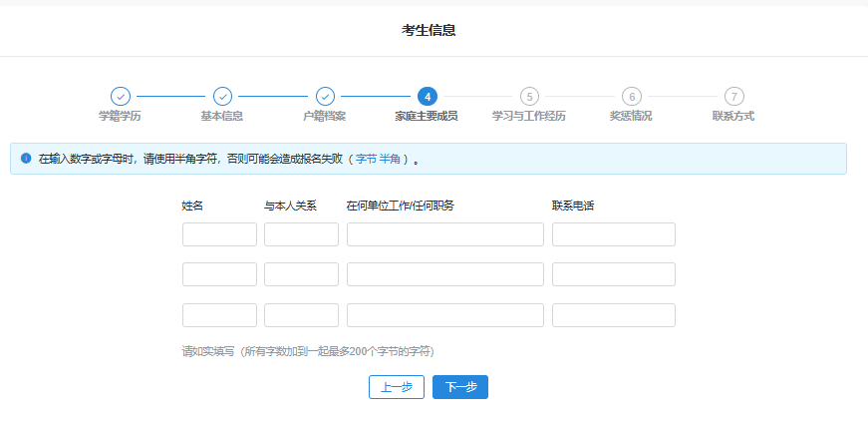Go to the 户籍档案 step label
Image resolution: width=868 pixels, height=423 pixels.
click(325, 117)
